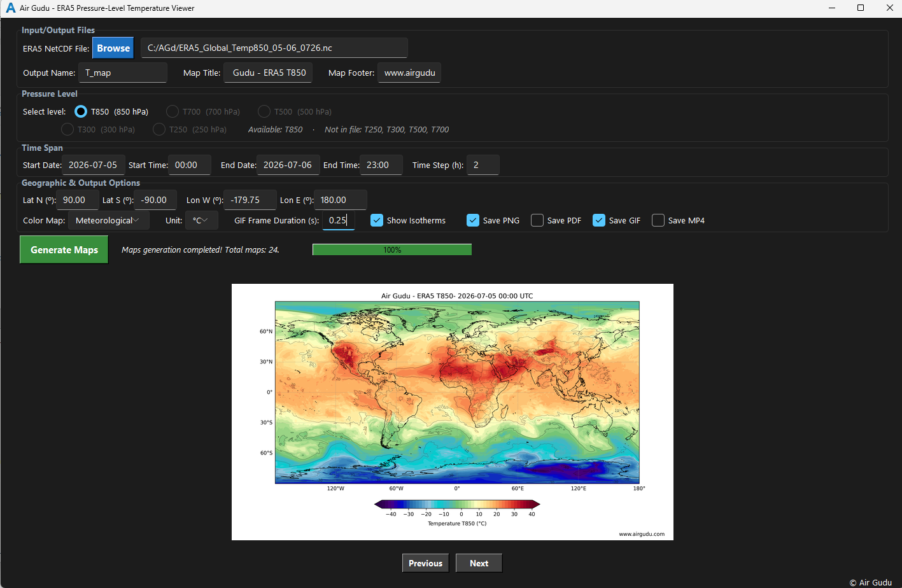Click the Lon E field 180.00

341,200
